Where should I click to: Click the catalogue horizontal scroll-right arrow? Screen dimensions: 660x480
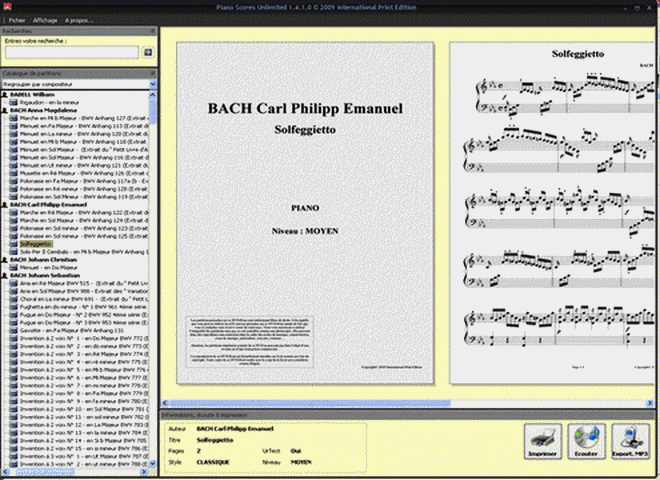point(144,472)
